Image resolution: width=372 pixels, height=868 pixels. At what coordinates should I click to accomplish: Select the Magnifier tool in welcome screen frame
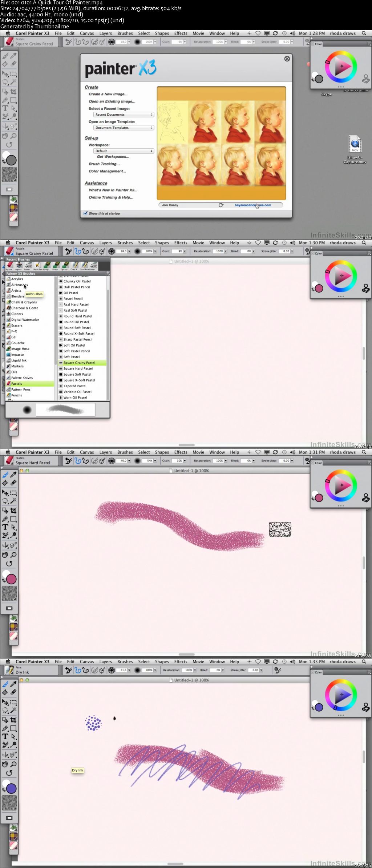pyautogui.click(x=13, y=136)
